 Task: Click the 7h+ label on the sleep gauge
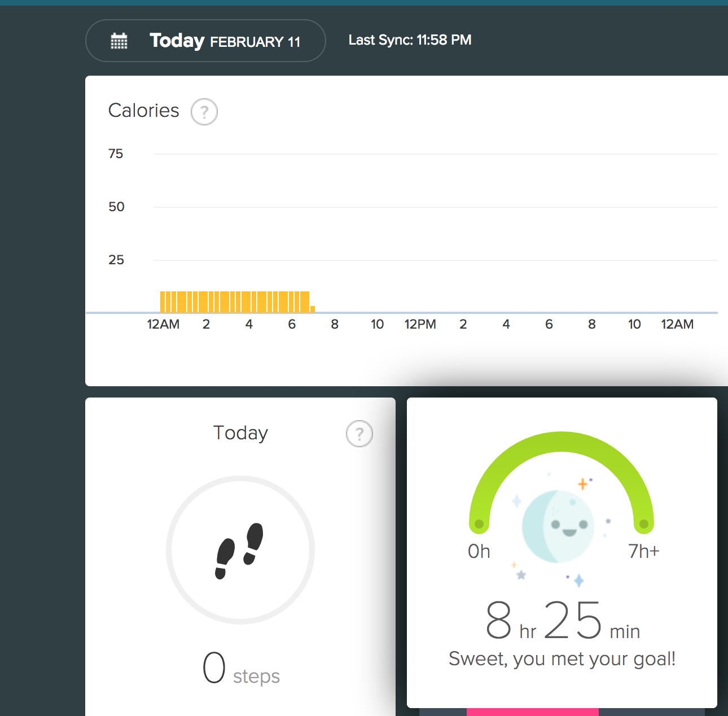[x=644, y=551]
